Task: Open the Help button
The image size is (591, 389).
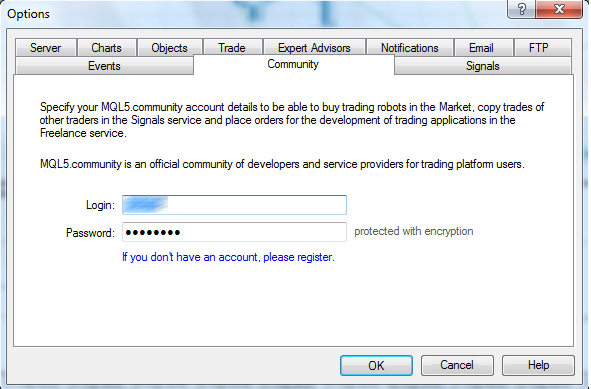Action: [538, 365]
